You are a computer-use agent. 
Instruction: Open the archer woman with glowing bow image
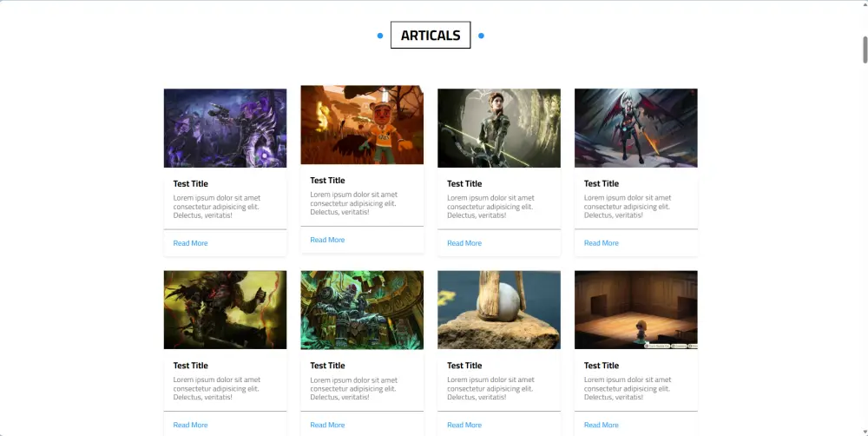[499, 128]
